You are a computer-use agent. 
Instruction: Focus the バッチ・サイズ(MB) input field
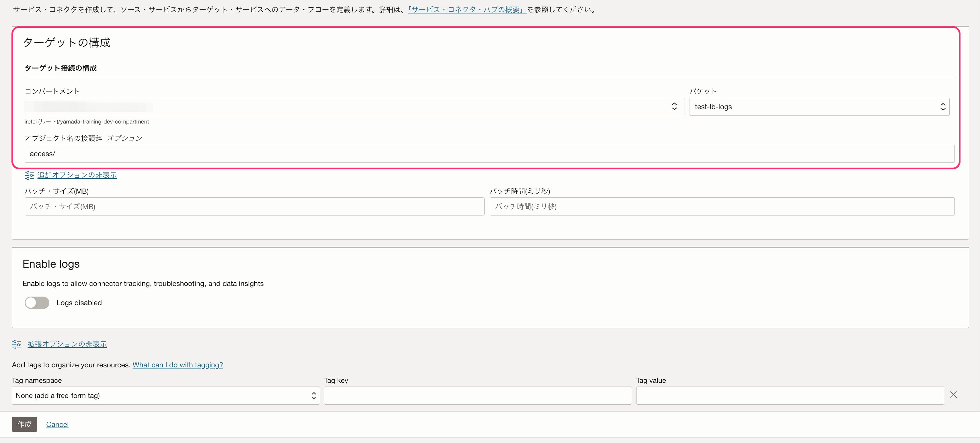254,207
